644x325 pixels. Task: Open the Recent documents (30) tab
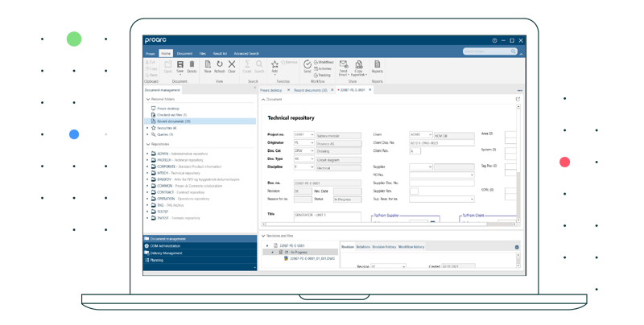click(x=311, y=90)
